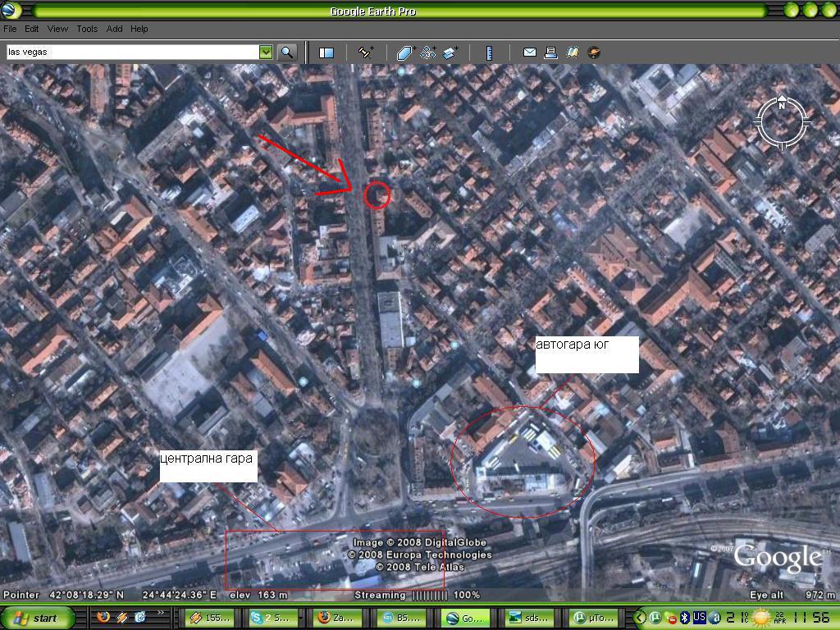Viewport: 840px width, 630px height.
Task: Switch to the 'µTo...' uTorrent taskbar button
Action: click(596, 618)
